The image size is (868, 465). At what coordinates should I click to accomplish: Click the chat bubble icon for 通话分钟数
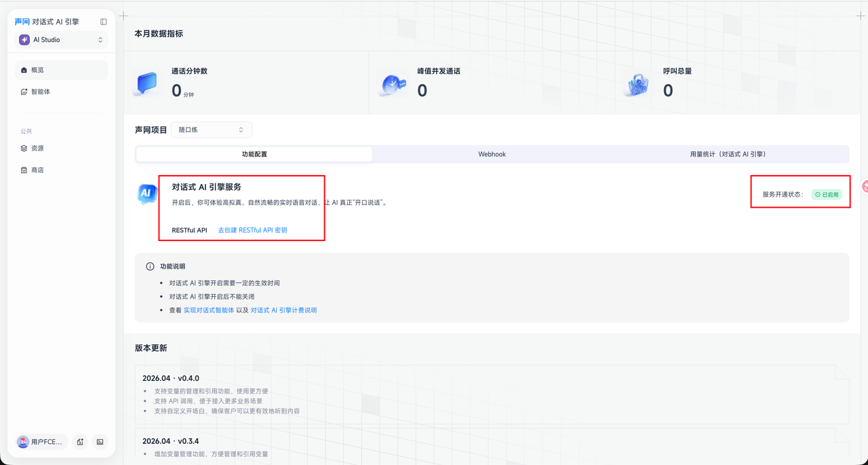[x=146, y=84]
